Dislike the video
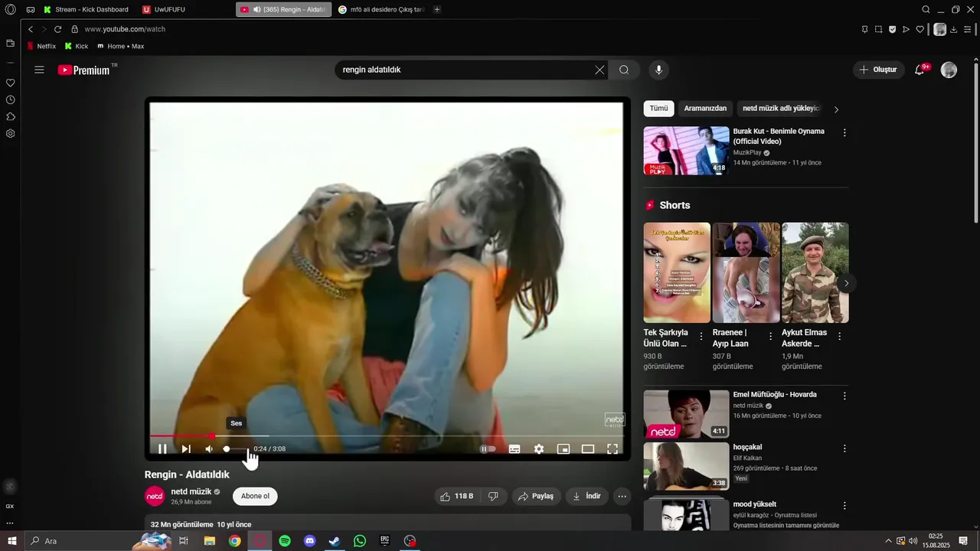The height and width of the screenshot is (551, 980). [493, 496]
